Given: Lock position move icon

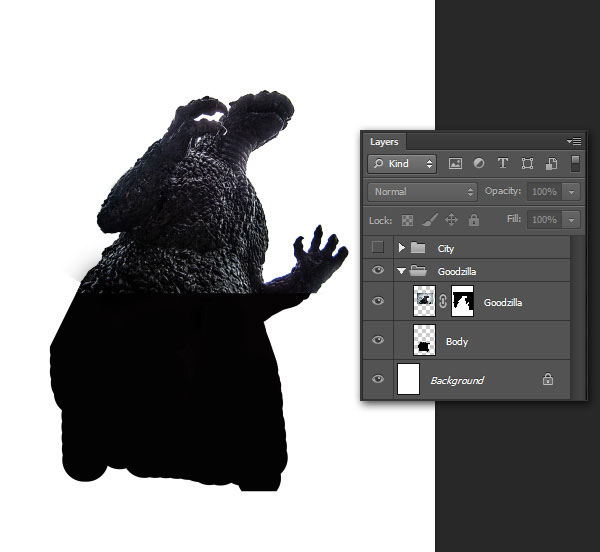Looking at the screenshot, I should point(452,220).
